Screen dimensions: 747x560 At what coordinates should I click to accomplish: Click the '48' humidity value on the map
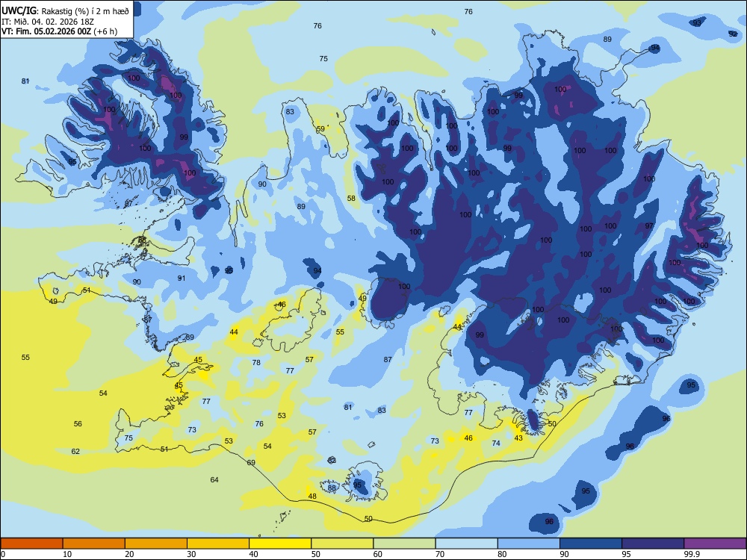(312, 497)
